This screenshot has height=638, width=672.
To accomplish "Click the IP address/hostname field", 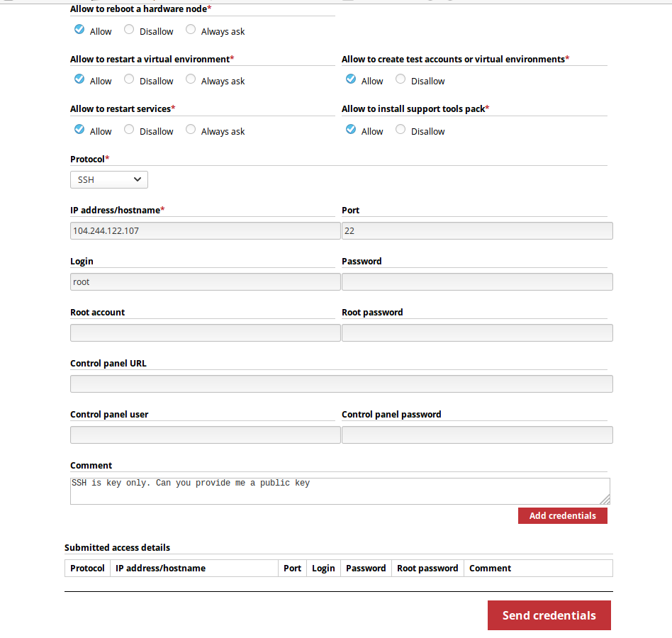I will point(205,231).
